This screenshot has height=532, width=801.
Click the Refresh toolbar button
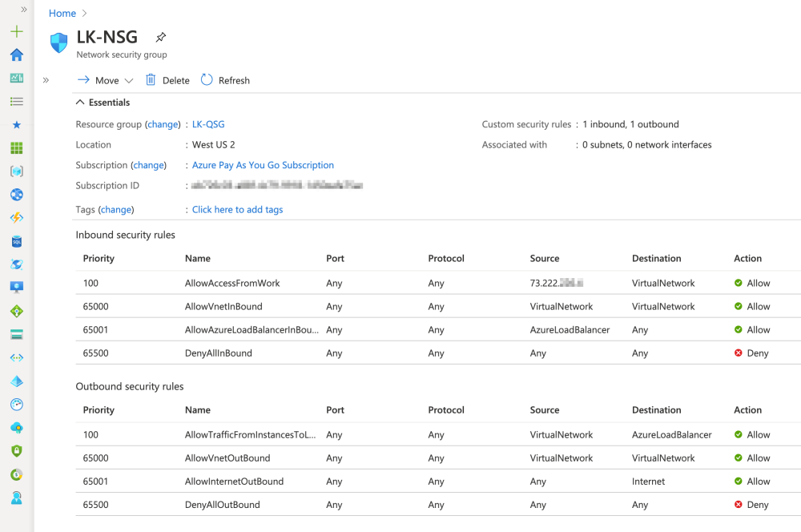(x=225, y=80)
